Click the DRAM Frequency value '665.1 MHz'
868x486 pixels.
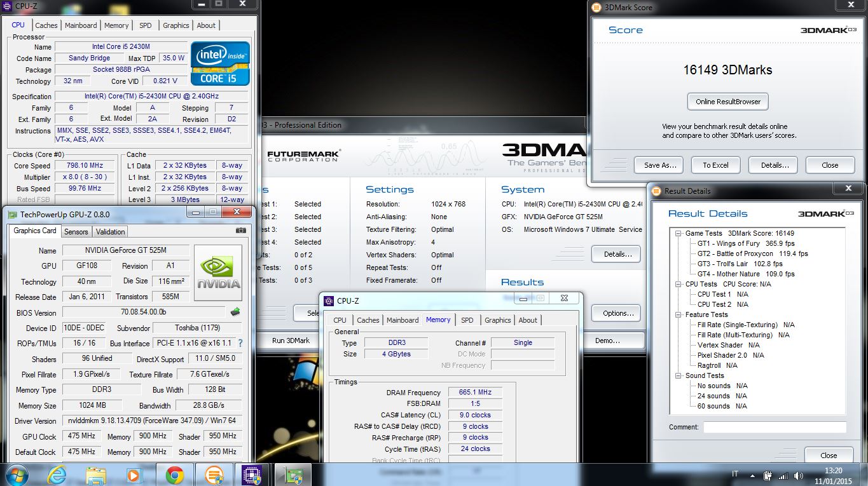475,393
